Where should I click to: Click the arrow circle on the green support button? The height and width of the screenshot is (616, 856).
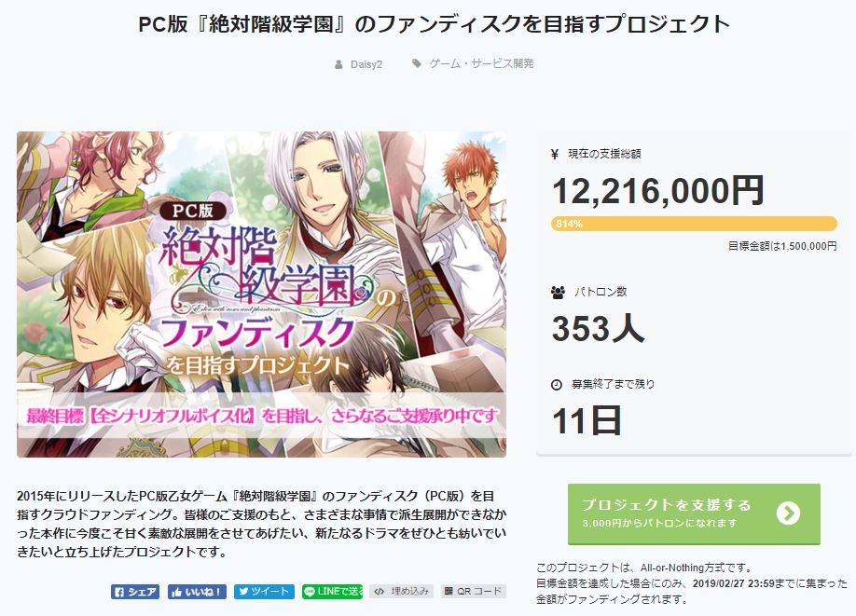click(x=788, y=513)
